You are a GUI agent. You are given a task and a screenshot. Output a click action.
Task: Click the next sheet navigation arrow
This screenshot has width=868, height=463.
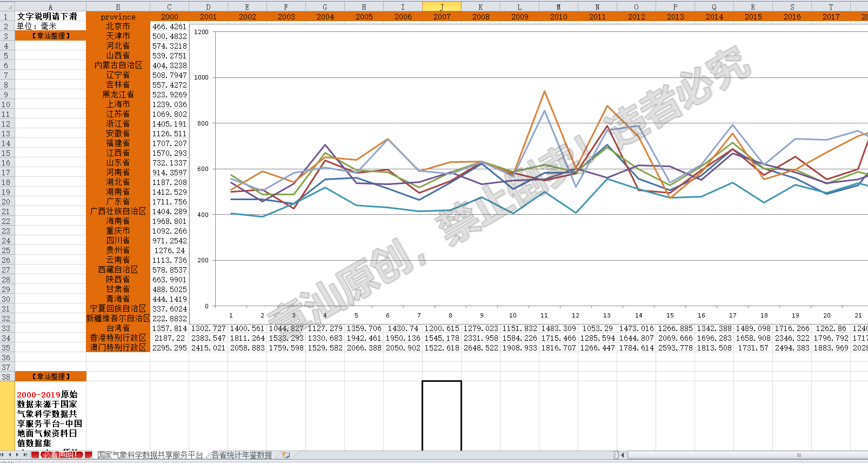17,455
